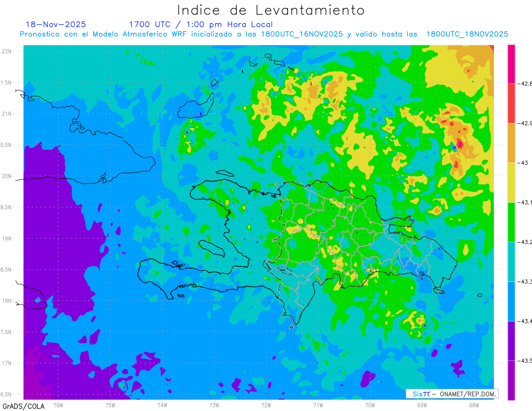The width and height of the screenshot is (532, 411).
Task: Click legend value "-43.1"
Action: coord(524,202)
